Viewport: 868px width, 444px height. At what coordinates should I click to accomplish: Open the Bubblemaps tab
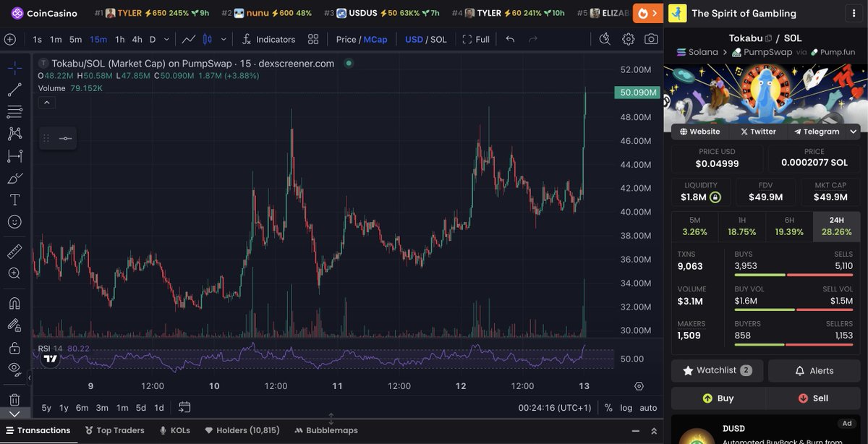[325, 430]
